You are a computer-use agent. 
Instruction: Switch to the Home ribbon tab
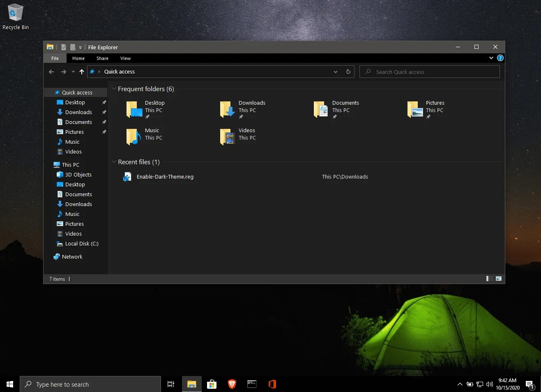pyautogui.click(x=78, y=58)
